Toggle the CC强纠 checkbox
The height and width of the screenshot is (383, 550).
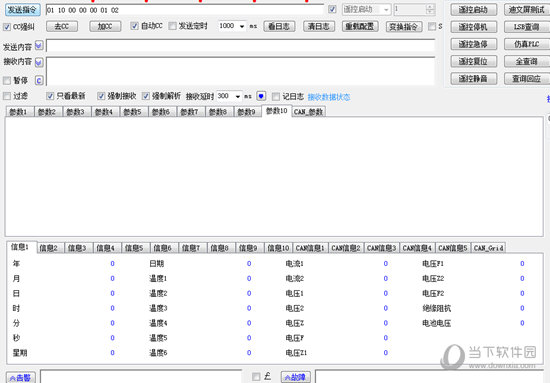coord(7,27)
